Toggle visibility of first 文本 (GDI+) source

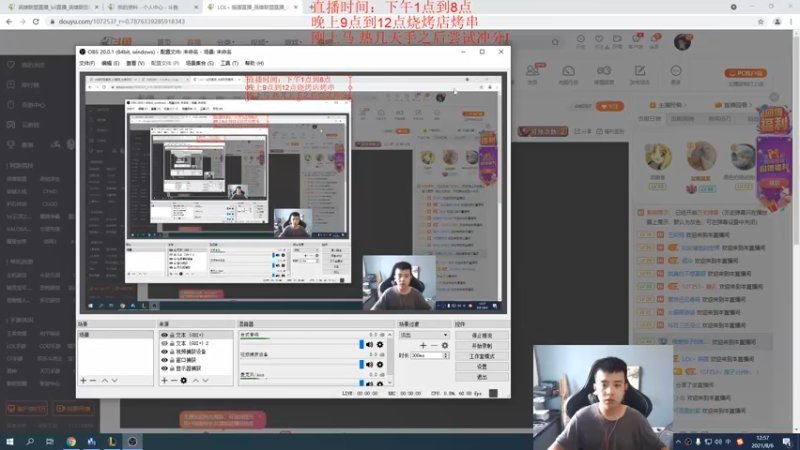tap(164, 335)
